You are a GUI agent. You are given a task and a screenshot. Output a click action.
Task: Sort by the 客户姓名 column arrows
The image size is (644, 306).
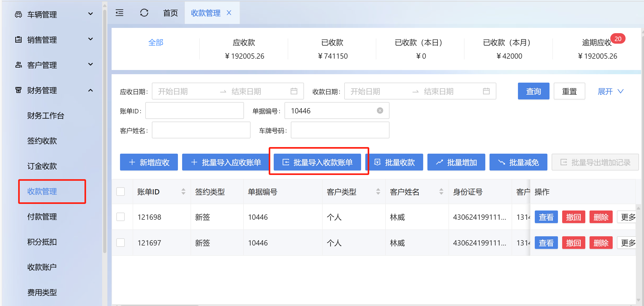tap(441, 192)
